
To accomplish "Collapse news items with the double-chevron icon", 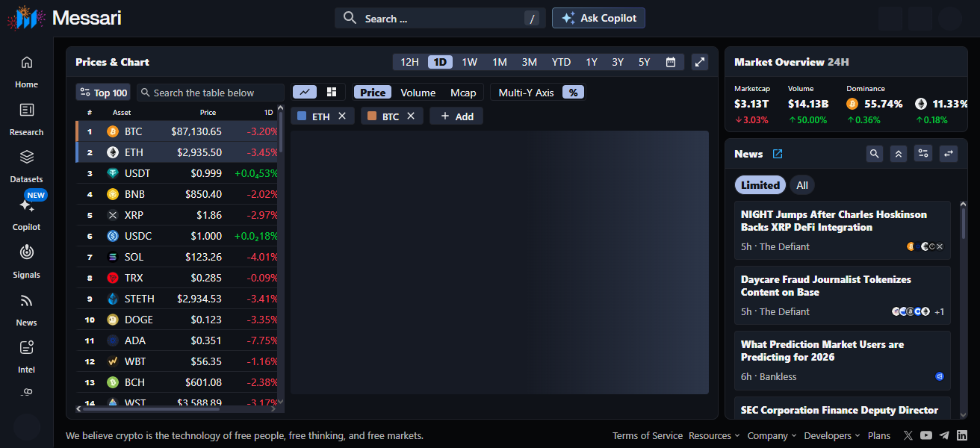I will tap(899, 154).
